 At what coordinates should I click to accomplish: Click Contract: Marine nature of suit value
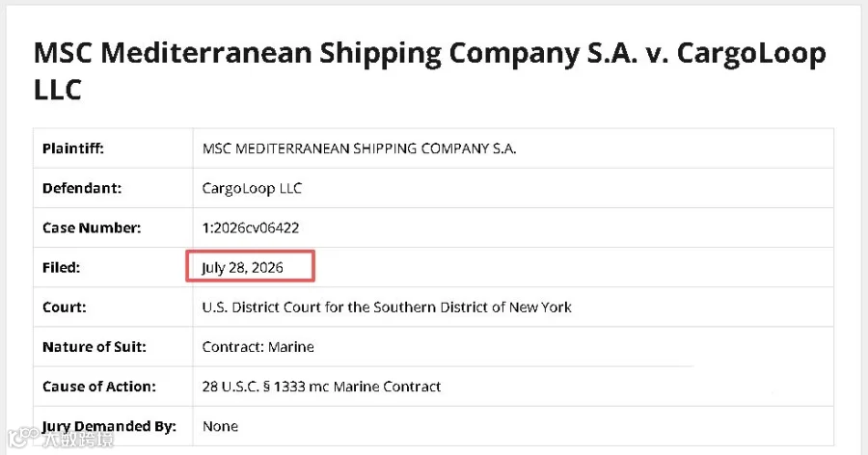258,347
